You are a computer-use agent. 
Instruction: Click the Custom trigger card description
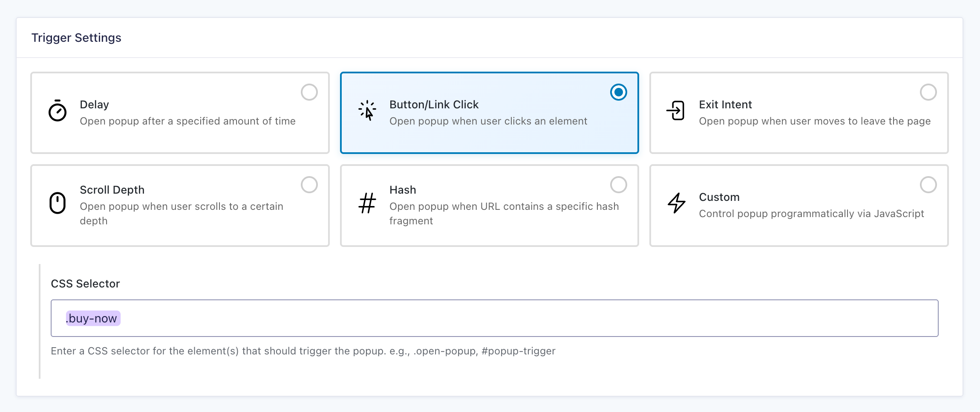[x=811, y=214]
